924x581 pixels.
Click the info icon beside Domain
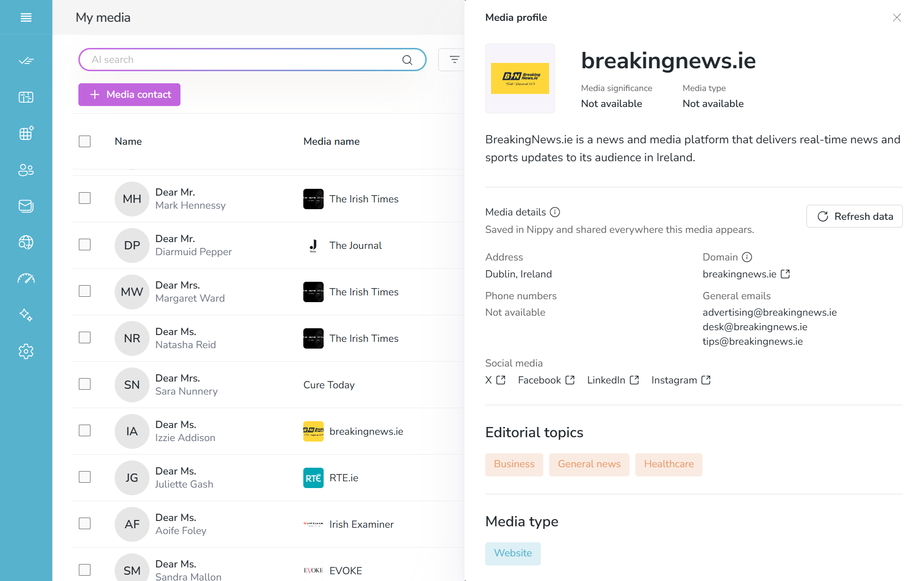pyautogui.click(x=747, y=257)
